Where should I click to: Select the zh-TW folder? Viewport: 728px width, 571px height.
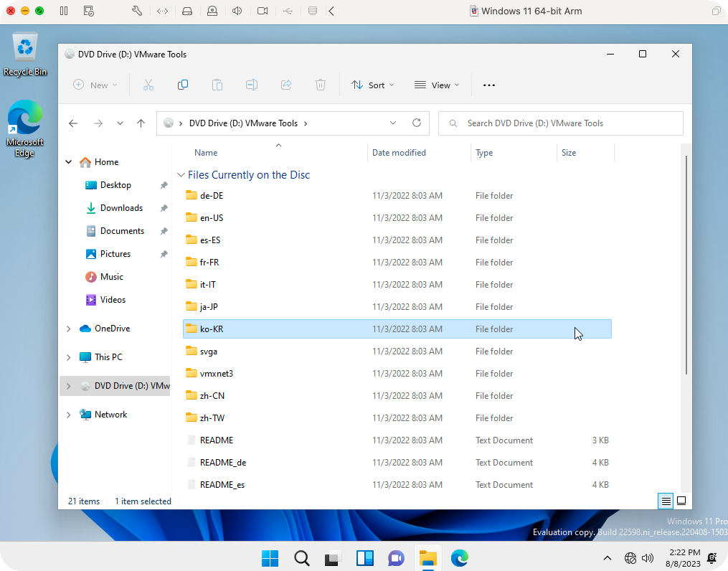pos(397,418)
